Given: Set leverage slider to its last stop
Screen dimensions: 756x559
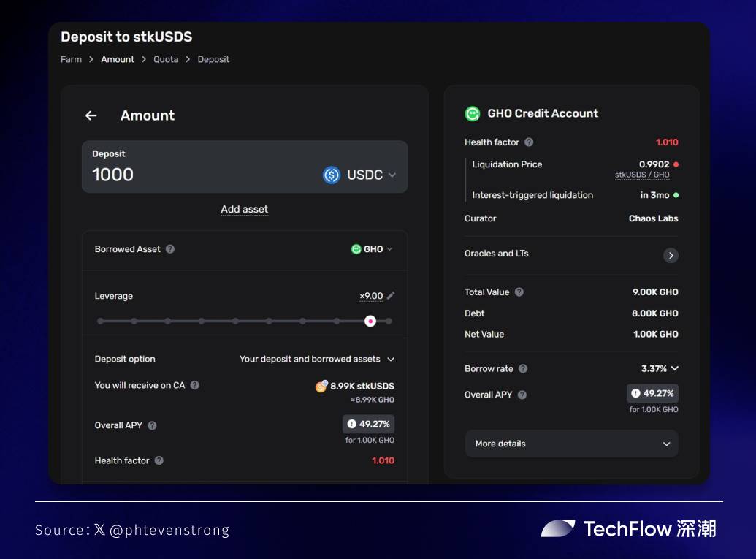Looking at the screenshot, I should coord(389,322).
